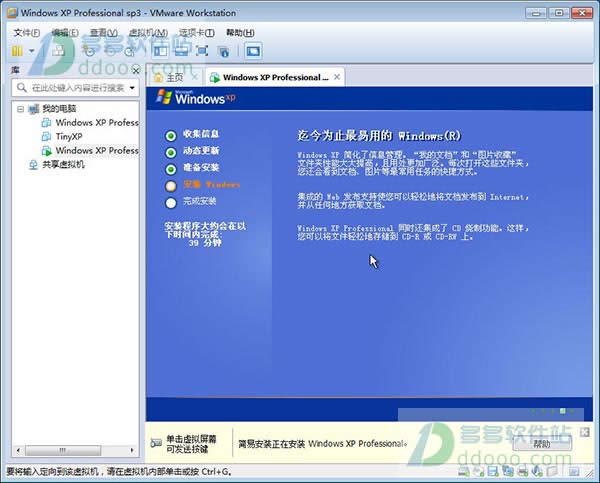Click the 39 分钟 remaining time text
600x483 pixels.
pyautogui.click(x=205, y=243)
